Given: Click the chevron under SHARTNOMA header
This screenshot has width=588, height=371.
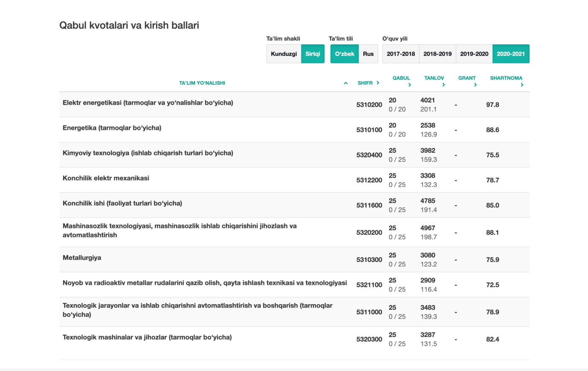Looking at the screenshot, I should [x=522, y=85].
